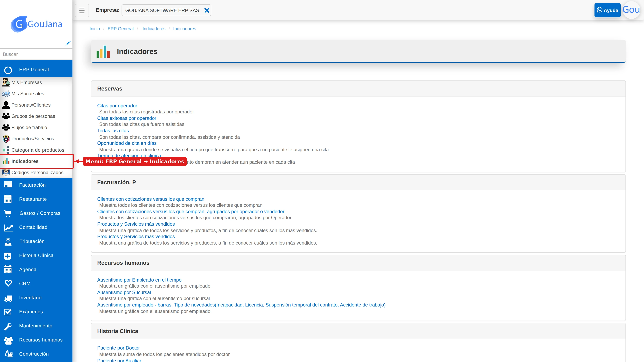
Task: Click the CRM heart icon
Action: pos(8,284)
